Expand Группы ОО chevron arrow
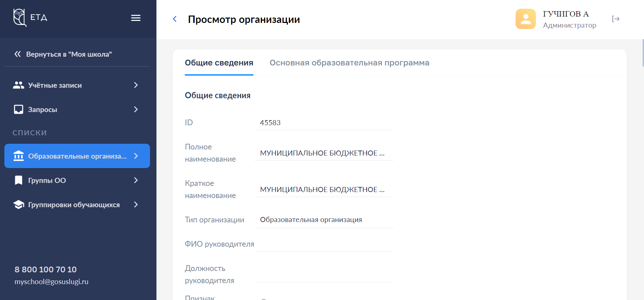Viewport: 644px width, 300px height. (x=136, y=181)
